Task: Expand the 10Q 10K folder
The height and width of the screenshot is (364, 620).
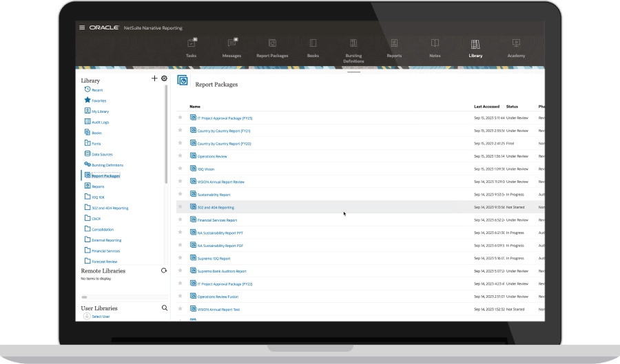Action: 98,197
